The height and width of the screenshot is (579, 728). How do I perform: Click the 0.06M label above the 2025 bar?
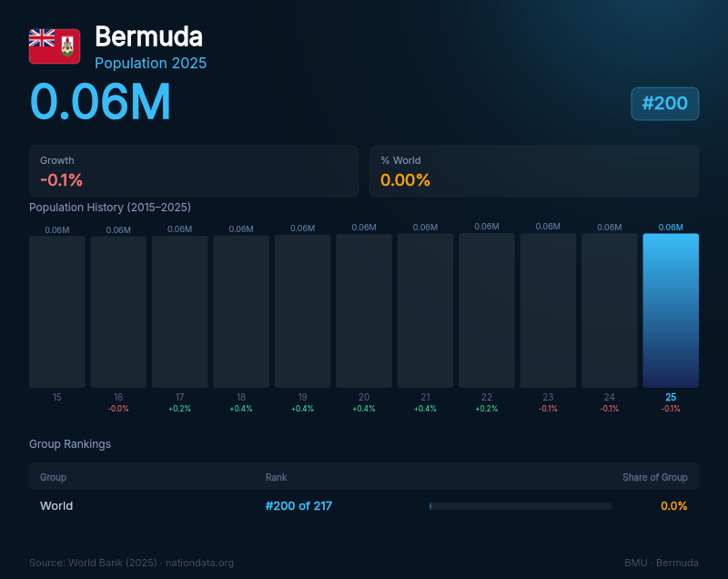click(x=671, y=227)
